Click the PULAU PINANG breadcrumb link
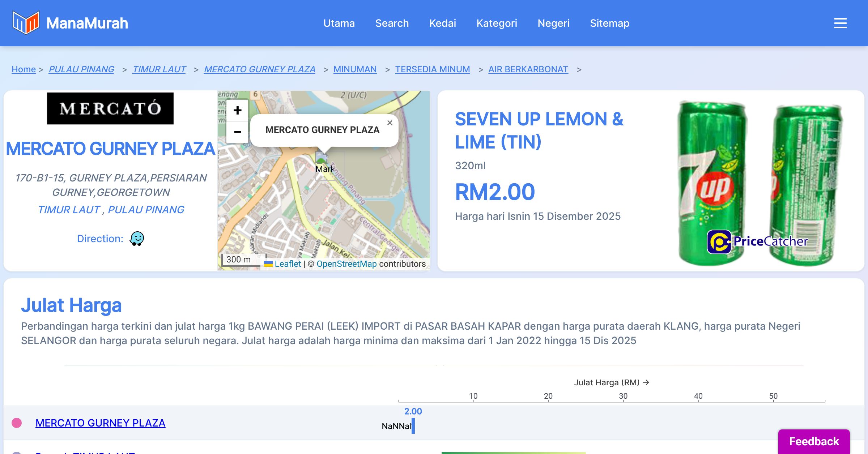868x454 pixels. tap(81, 69)
